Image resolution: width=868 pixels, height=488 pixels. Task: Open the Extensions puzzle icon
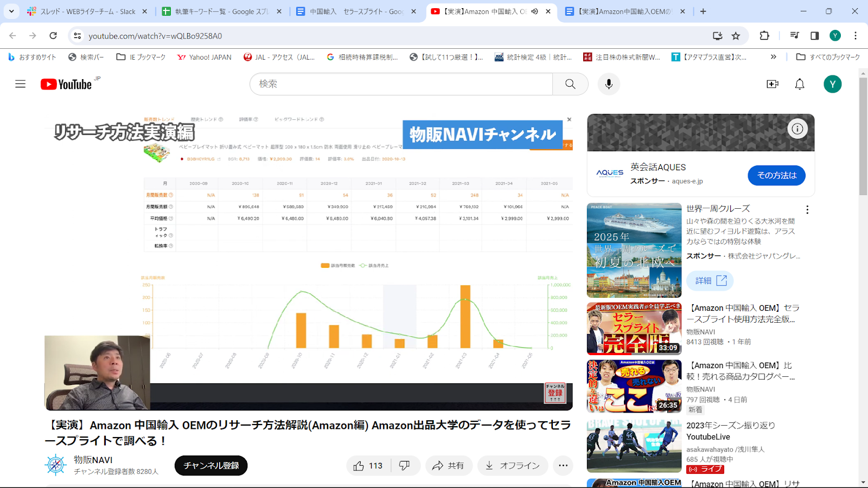click(x=764, y=36)
